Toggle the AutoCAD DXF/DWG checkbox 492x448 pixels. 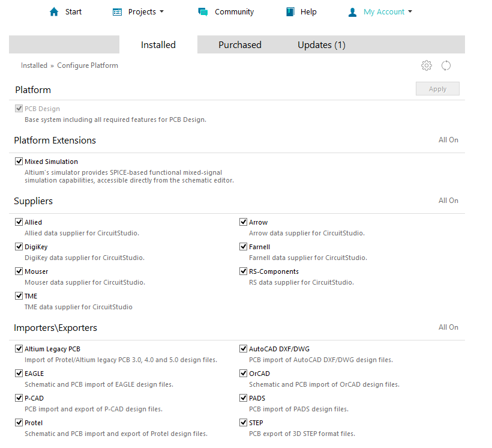pyautogui.click(x=244, y=349)
